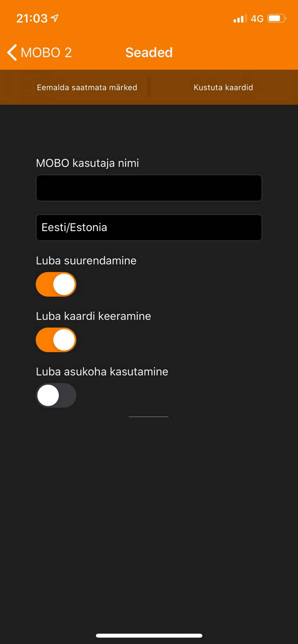Image resolution: width=298 pixels, height=644 pixels.
Task: Tap the MOBO kasutaja nimi label
Action: (87, 163)
